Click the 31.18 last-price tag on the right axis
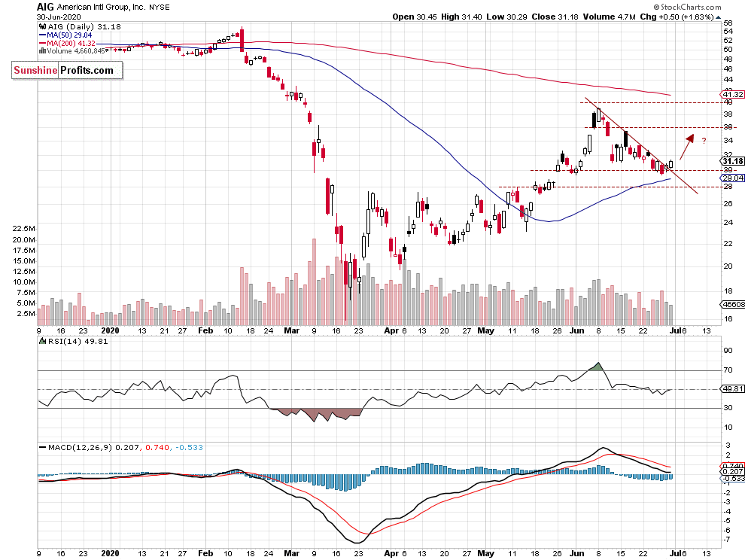745x560 pixels. click(x=733, y=161)
